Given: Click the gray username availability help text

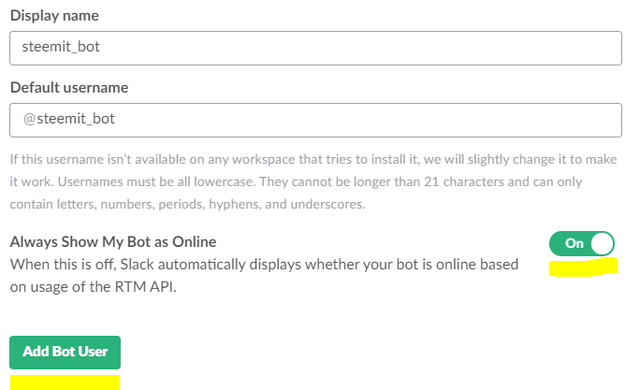Looking at the screenshot, I should [313, 182].
